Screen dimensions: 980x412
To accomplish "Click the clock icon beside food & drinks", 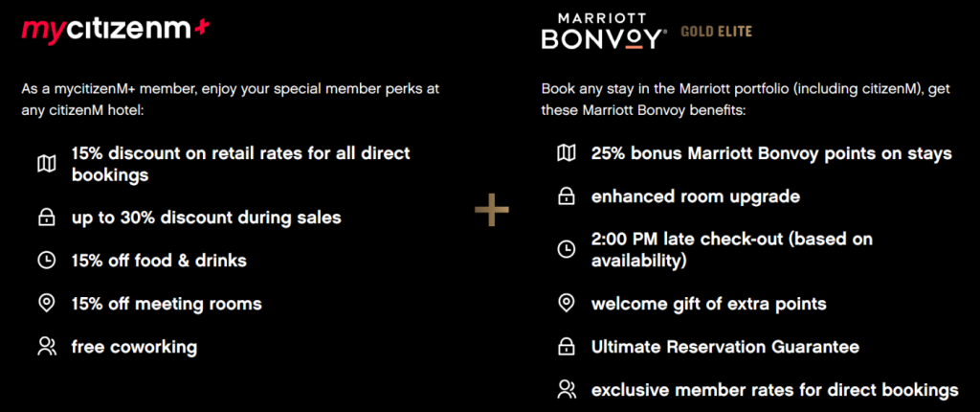I will [x=47, y=261].
